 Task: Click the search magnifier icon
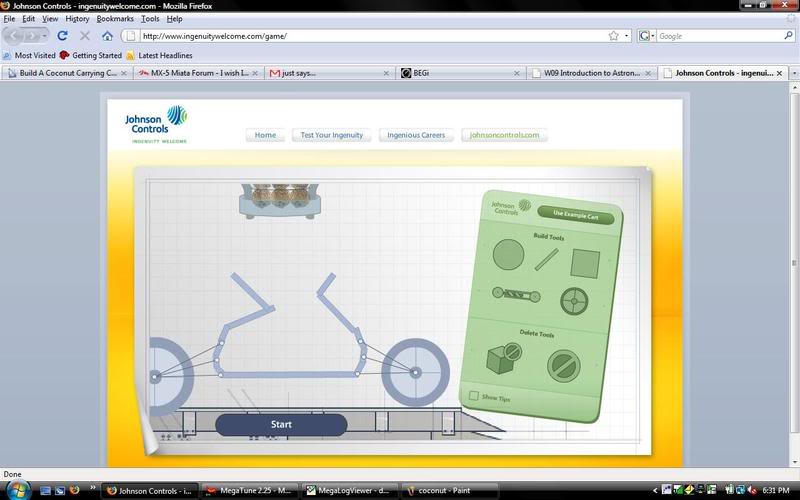coord(788,36)
